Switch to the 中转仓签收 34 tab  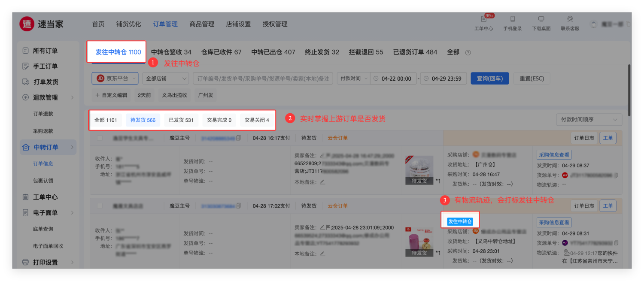[171, 52]
